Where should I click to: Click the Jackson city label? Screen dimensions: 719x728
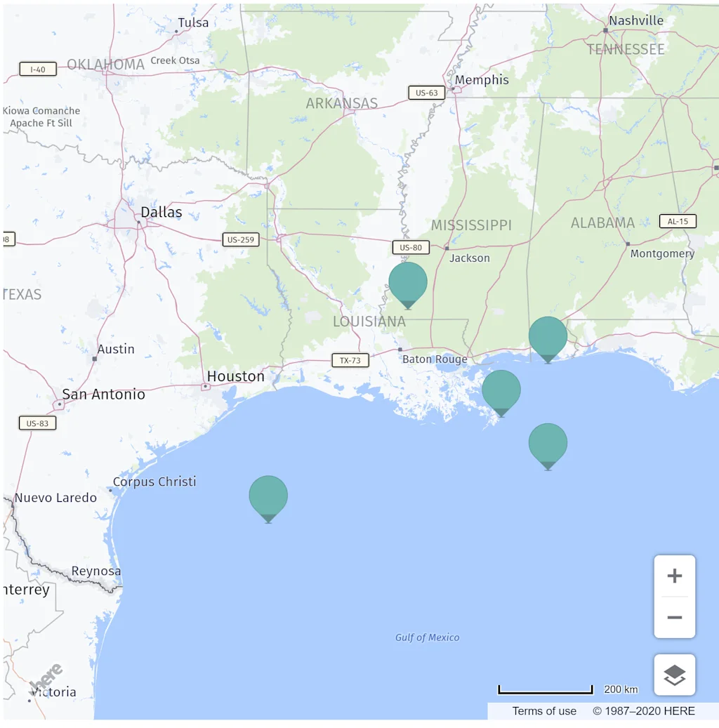click(469, 258)
